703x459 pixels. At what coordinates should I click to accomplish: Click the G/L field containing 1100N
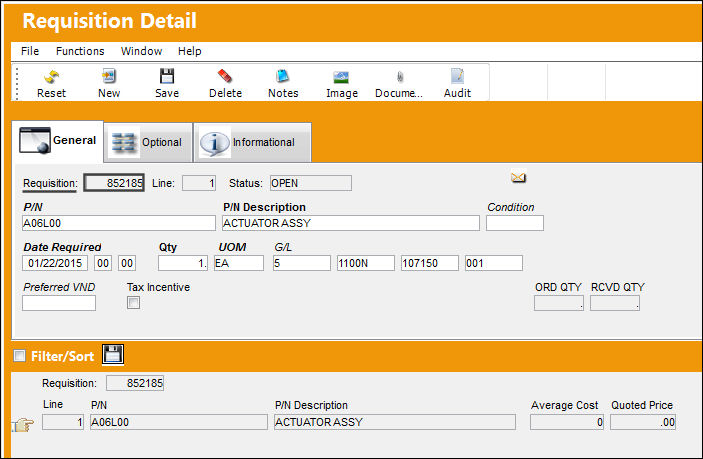(366, 263)
